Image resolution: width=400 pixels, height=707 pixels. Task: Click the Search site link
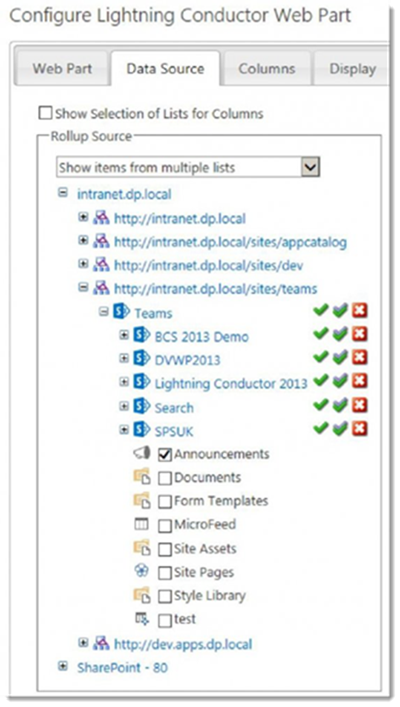click(x=174, y=408)
